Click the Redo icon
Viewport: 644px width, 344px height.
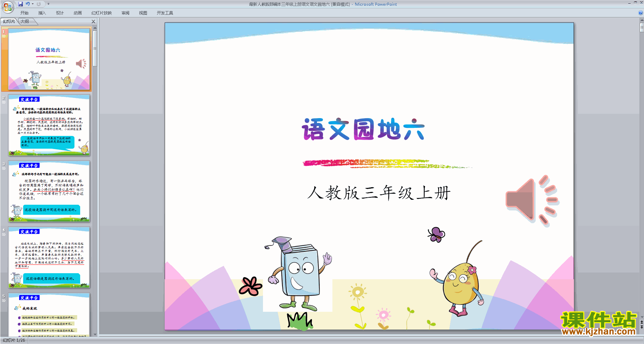[39, 4]
